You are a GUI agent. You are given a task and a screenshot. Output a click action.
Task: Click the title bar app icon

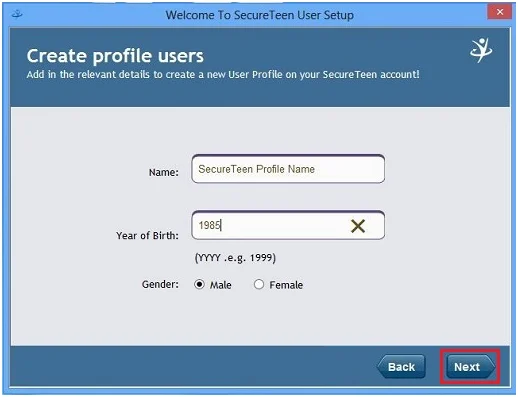click(17, 14)
